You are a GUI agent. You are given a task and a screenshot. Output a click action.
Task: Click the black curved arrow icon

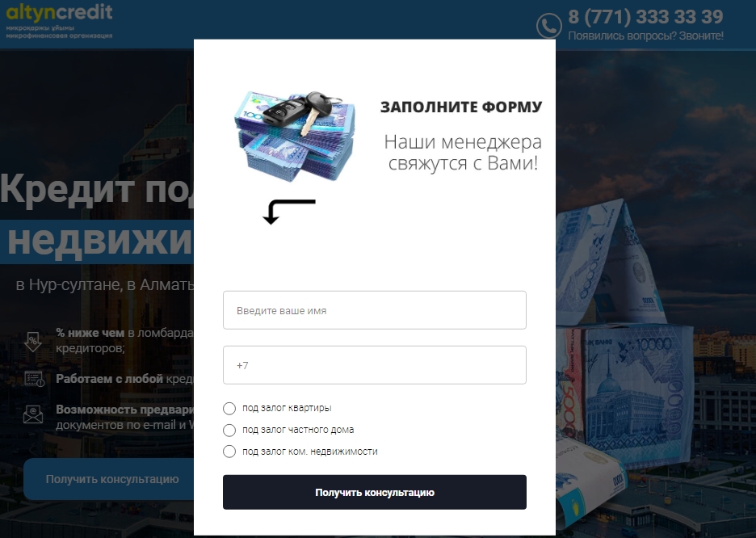[289, 212]
